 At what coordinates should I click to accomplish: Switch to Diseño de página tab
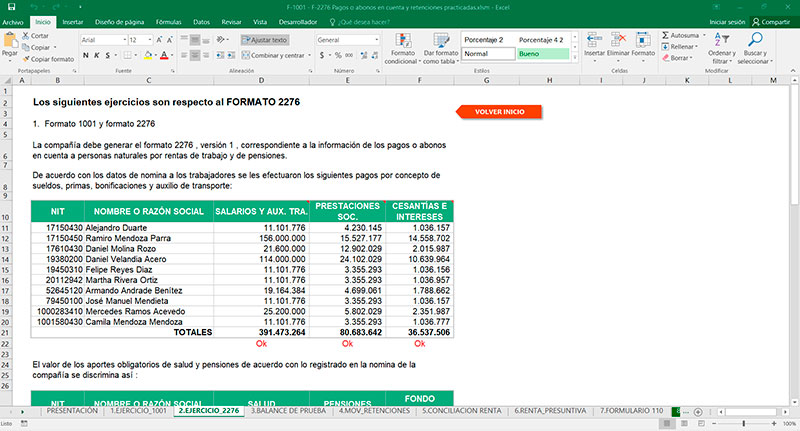pyautogui.click(x=119, y=22)
